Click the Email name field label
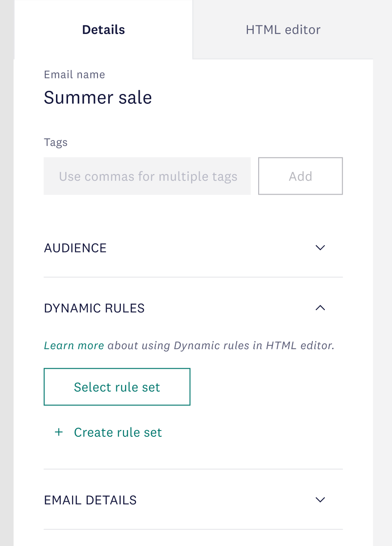 click(x=74, y=75)
